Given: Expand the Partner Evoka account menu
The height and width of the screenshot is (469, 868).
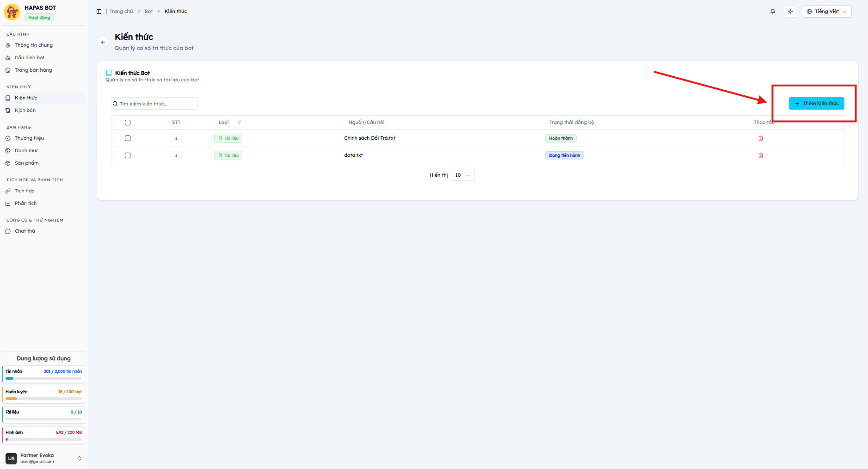Looking at the screenshot, I should coord(80,458).
